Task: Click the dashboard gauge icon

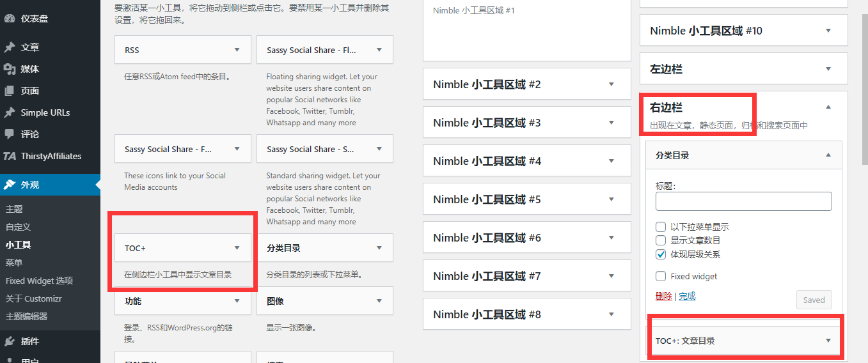Action: click(x=10, y=19)
